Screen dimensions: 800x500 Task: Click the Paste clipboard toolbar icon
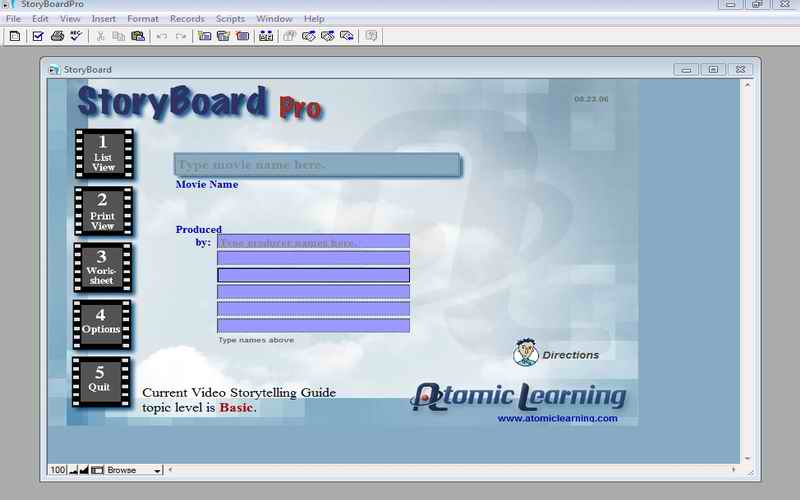(138, 37)
